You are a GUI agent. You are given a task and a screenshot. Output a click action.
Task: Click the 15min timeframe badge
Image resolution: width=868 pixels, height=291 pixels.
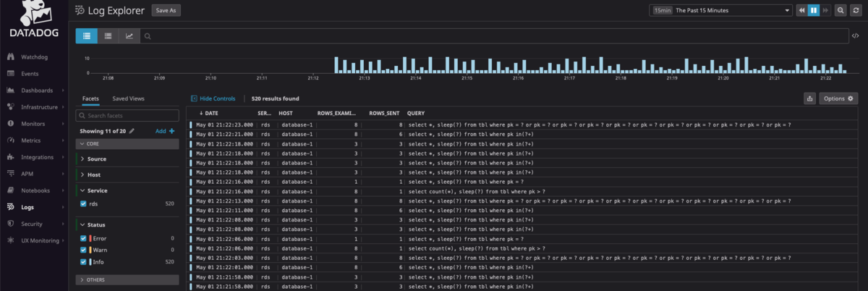tap(663, 10)
